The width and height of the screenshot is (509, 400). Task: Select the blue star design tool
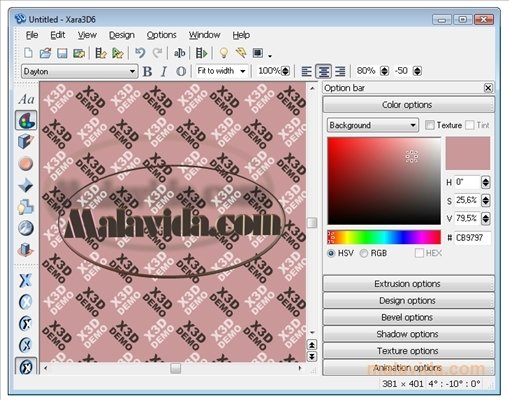tap(26, 185)
